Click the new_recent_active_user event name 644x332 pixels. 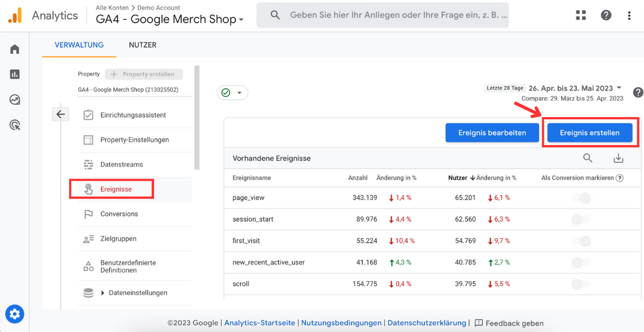269,262
